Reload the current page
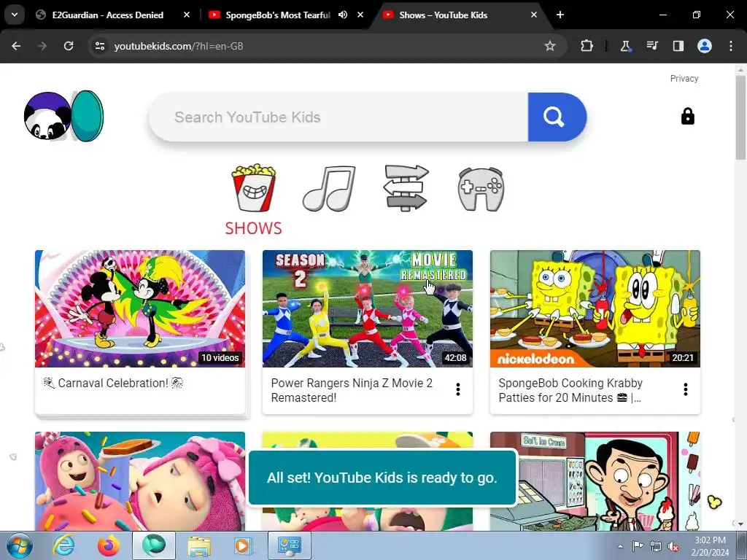Screen dimensions: 747x560 coord(69,46)
